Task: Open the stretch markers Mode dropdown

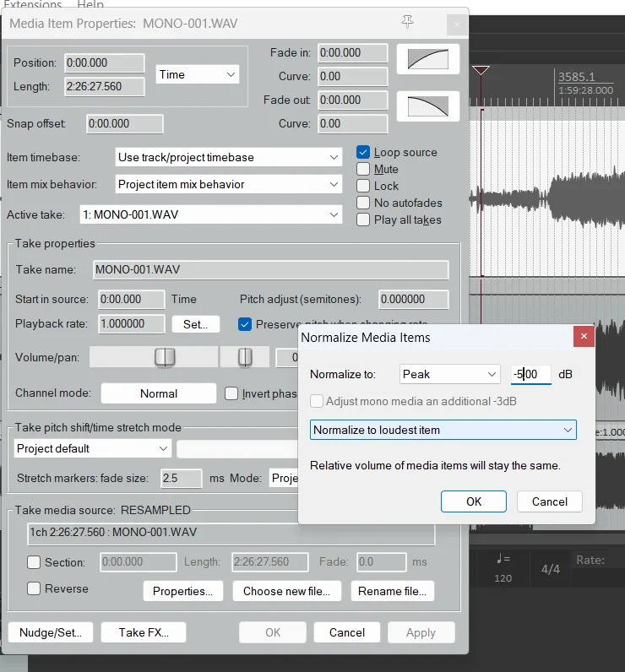Action: [x=285, y=478]
